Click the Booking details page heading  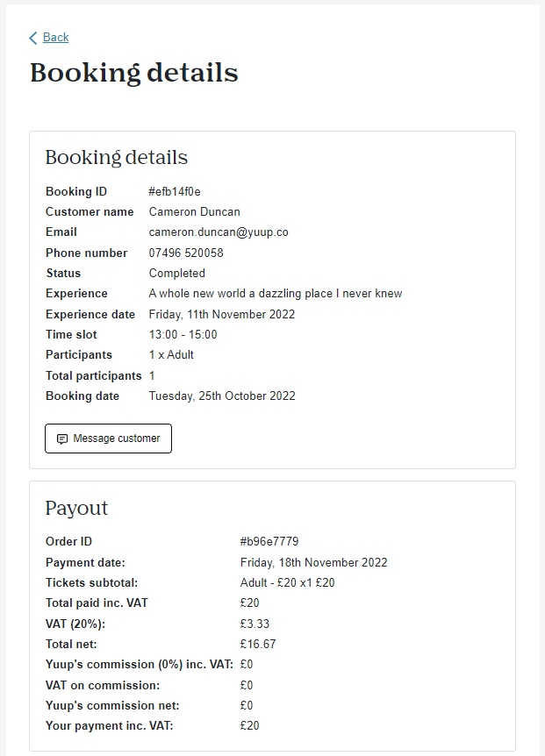[x=134, y=73]
